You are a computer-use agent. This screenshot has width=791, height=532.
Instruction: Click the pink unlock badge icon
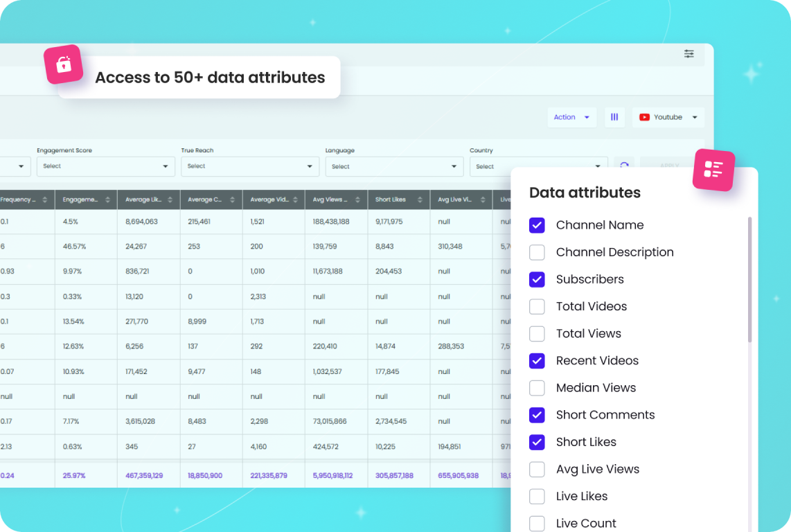[64, 64]
